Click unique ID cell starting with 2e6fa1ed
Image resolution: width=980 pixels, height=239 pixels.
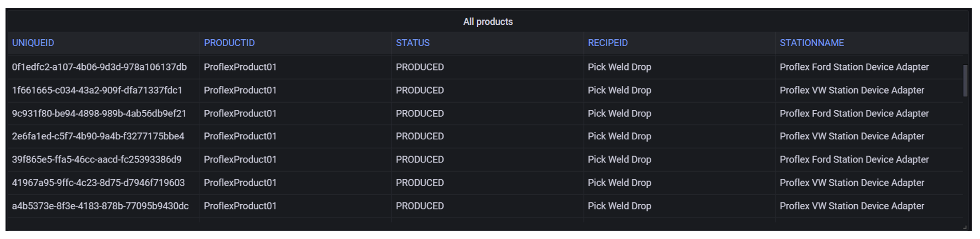click(98, 136)
